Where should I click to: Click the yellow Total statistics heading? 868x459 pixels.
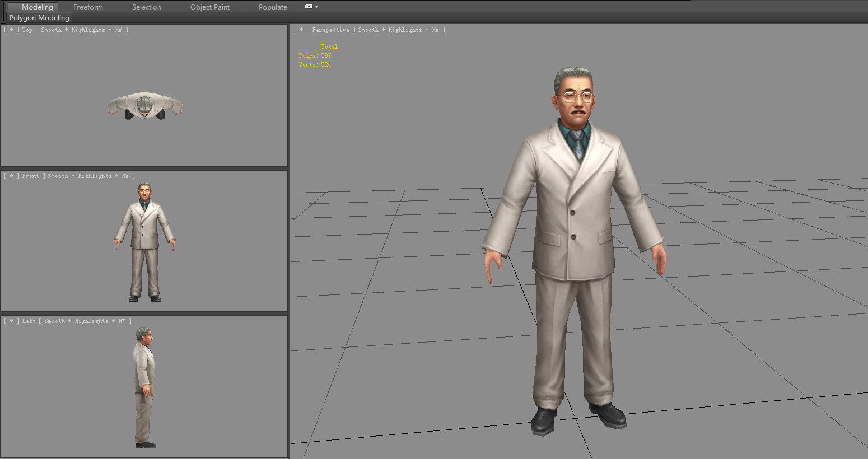tap(329, 46)
